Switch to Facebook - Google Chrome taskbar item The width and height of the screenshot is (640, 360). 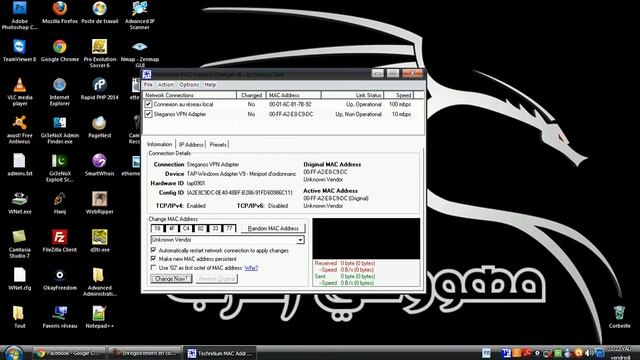(69, 353)
